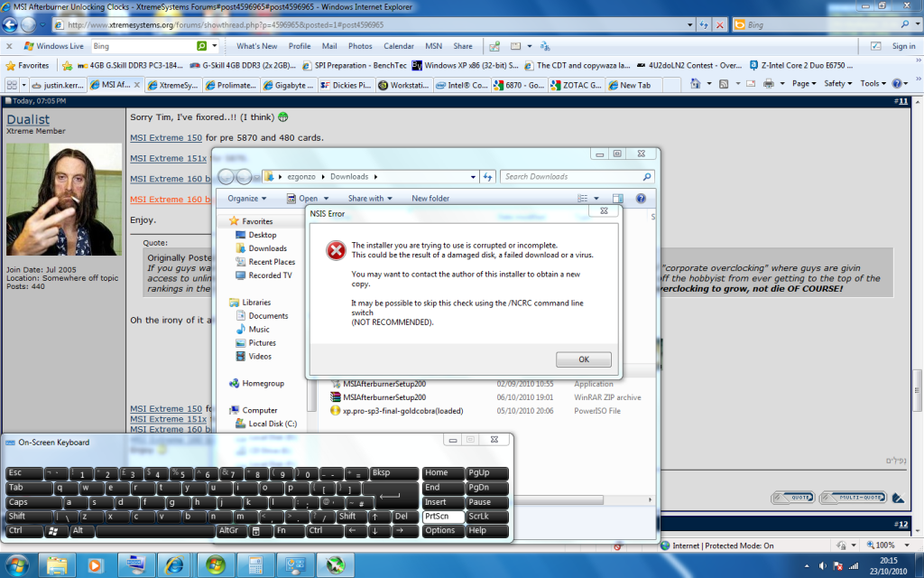Click the Downloads window refresh icon
Image resolution: width=924 pixels, height=578 pixels.
point(487,176)
